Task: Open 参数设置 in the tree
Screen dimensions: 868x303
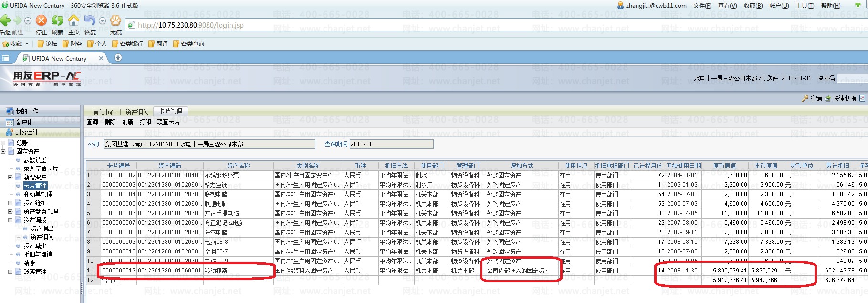Action: [35, 160]
